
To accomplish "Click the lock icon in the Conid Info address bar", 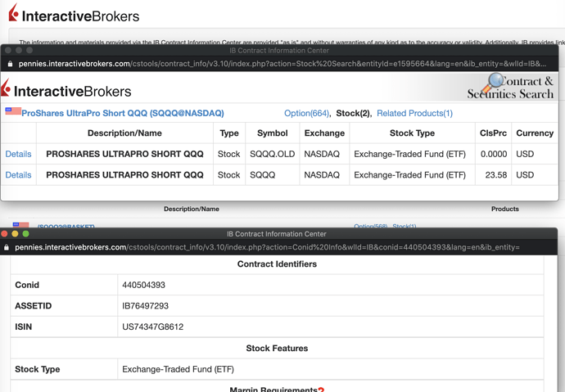I will [x=6, y=248].
